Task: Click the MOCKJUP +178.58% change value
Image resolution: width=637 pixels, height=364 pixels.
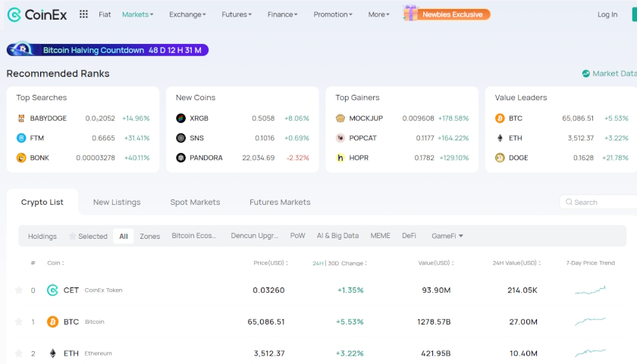Action: point(453,118)
